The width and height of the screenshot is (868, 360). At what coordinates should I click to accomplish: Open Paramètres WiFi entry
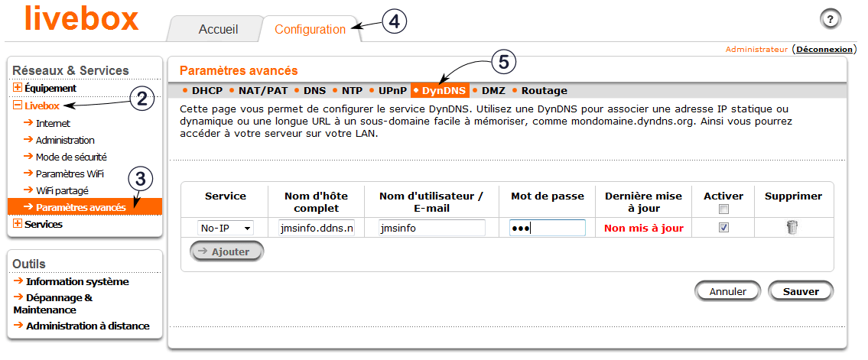pyautogui.click(x=69, y=174)
